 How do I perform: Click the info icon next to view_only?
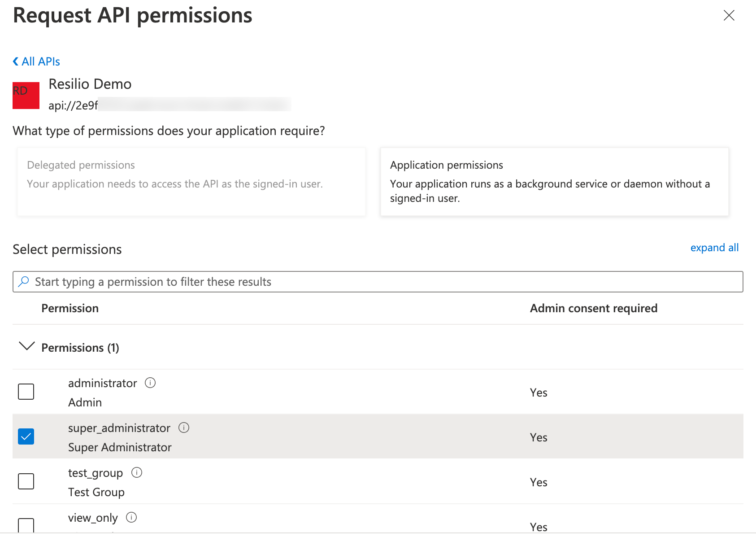tap(131, 517)
